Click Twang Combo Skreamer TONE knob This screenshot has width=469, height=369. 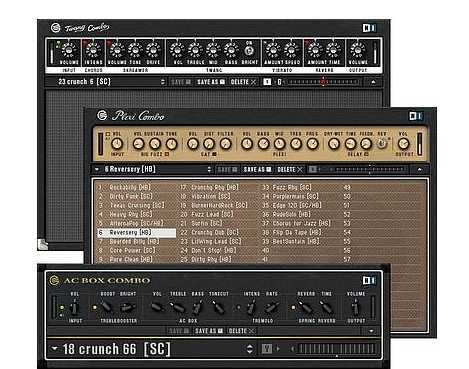coord(135,50)
